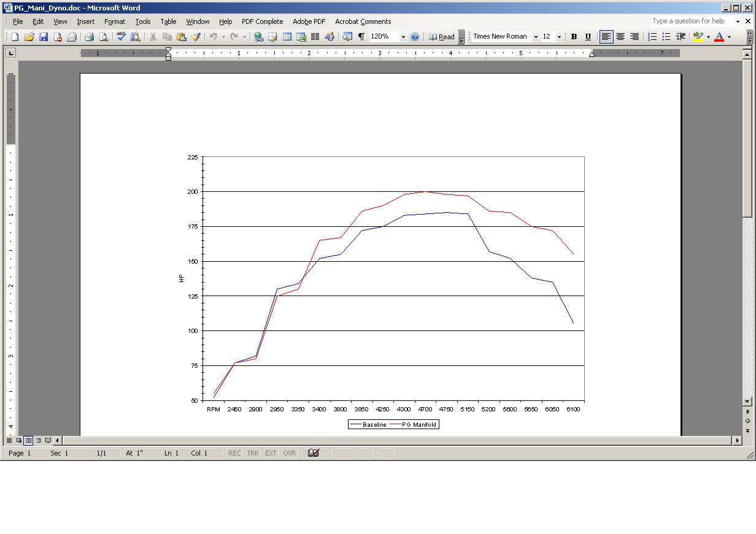Click the tab selector button on ruler
Viewport: 756px width, 534px height.
[x=10, y=53]
